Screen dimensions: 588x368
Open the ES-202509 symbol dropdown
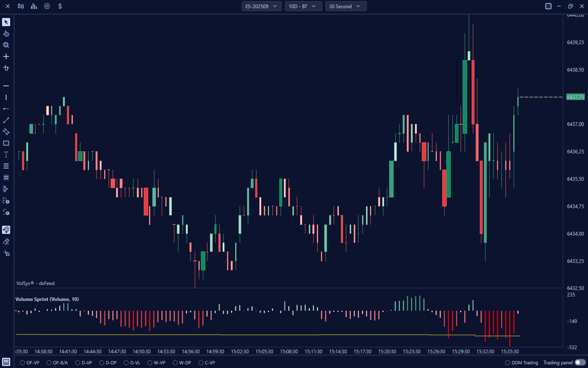(261, 6)
